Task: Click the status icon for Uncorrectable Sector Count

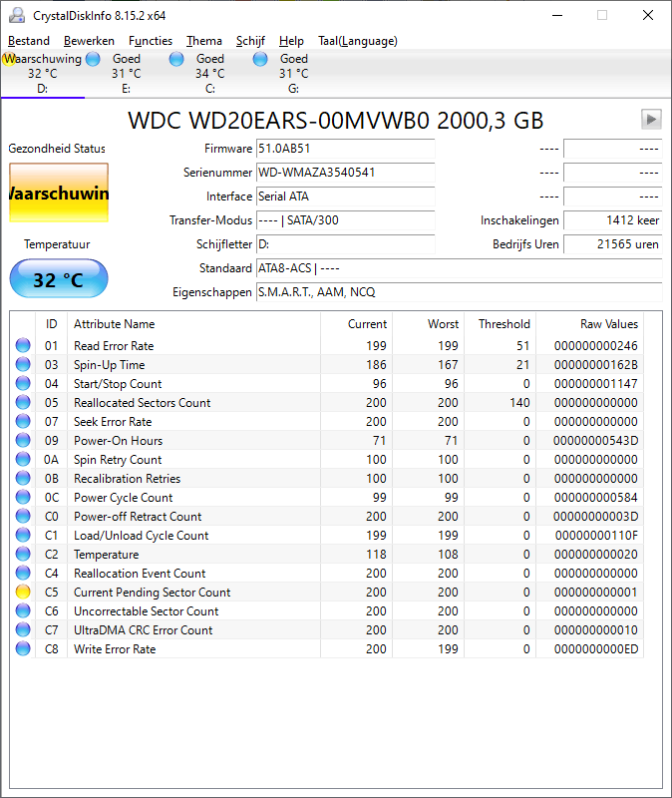Action: pyautogui.click(x=23, y=610)
